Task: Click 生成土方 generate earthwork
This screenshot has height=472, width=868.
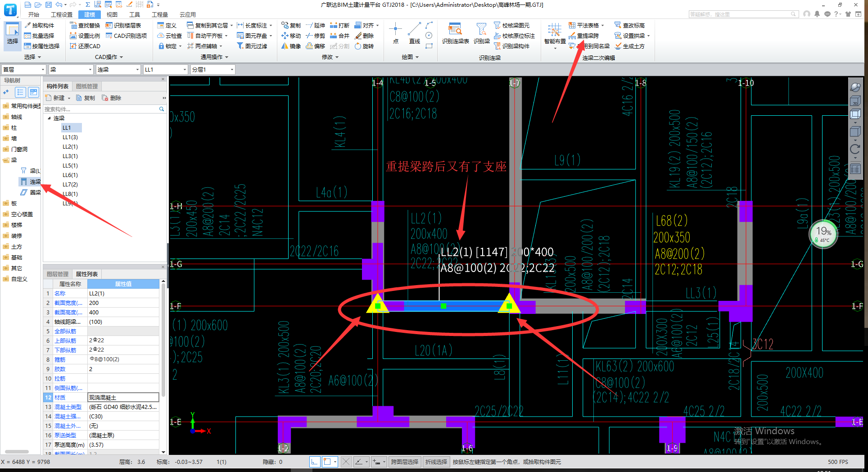Action: [x=629, y=46]
